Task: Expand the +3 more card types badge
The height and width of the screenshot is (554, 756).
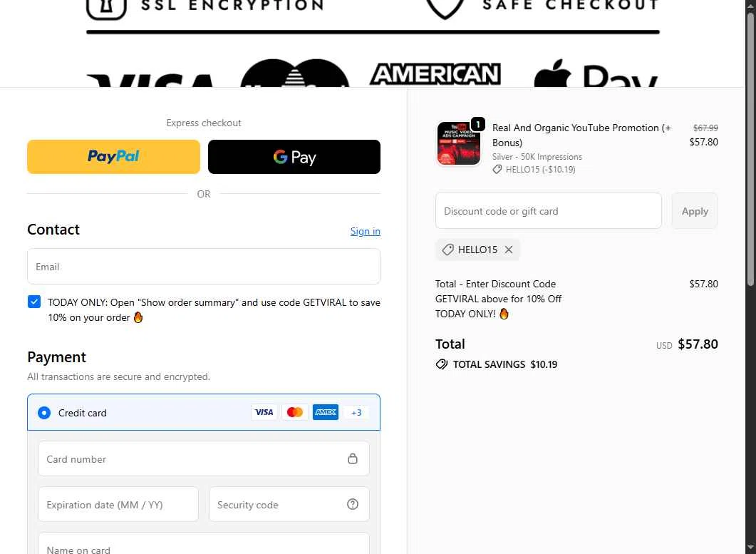Action: click(356, 413)
